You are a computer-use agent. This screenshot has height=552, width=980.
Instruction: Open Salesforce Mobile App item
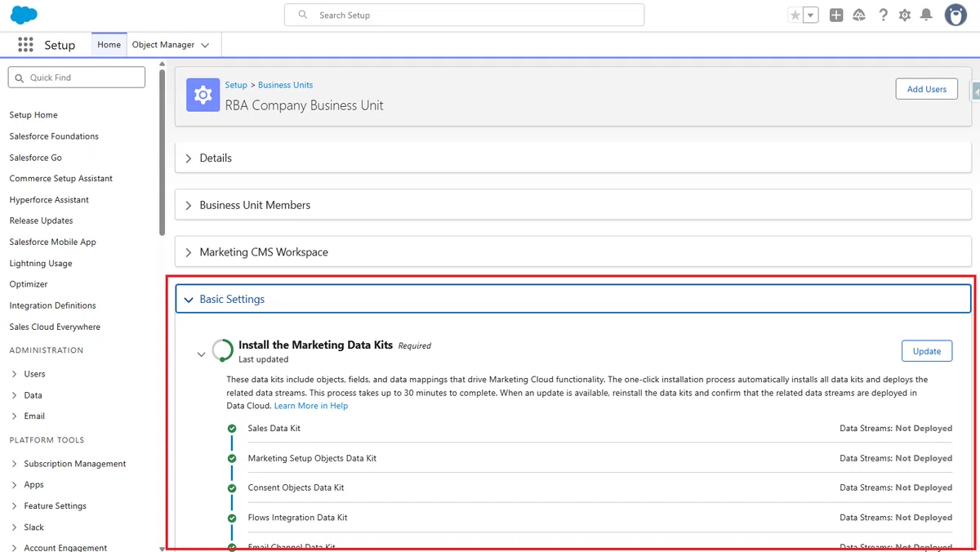[x=53, y=243]
